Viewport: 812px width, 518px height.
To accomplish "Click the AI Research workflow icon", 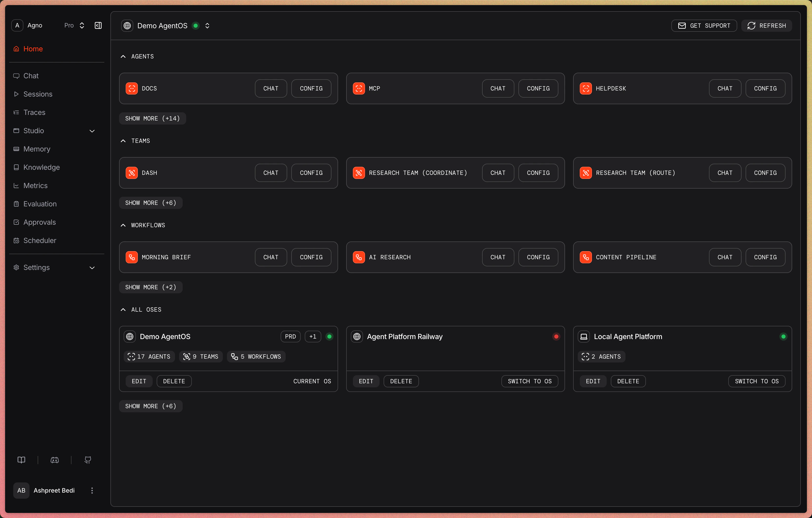I will pos(359,257).
